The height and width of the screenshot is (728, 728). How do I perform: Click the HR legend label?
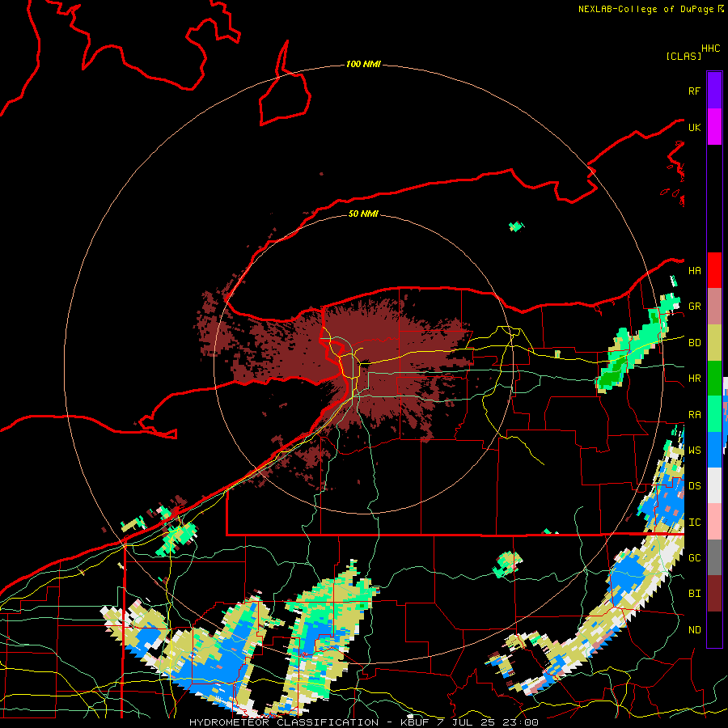(x=695, y=379)
